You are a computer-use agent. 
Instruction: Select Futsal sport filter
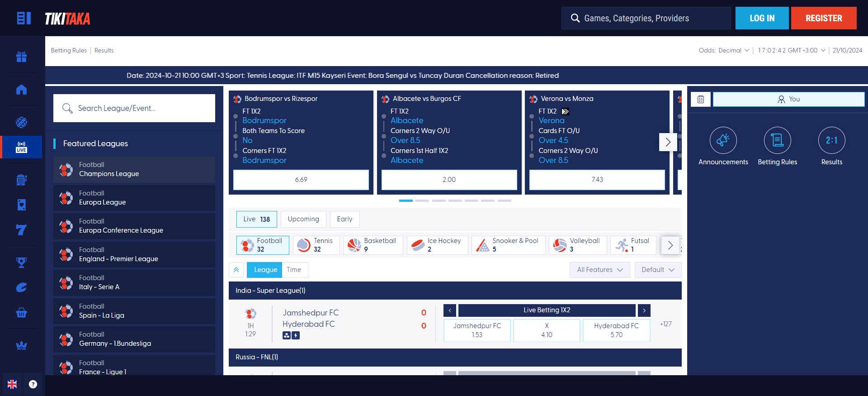coord(633,245)
